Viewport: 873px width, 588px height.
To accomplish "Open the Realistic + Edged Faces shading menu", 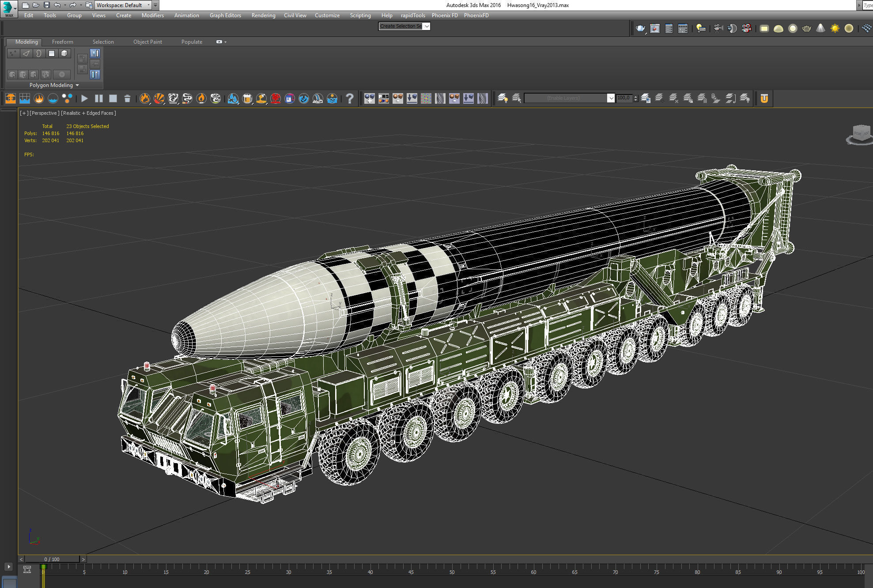I will [x=88, y=113].
